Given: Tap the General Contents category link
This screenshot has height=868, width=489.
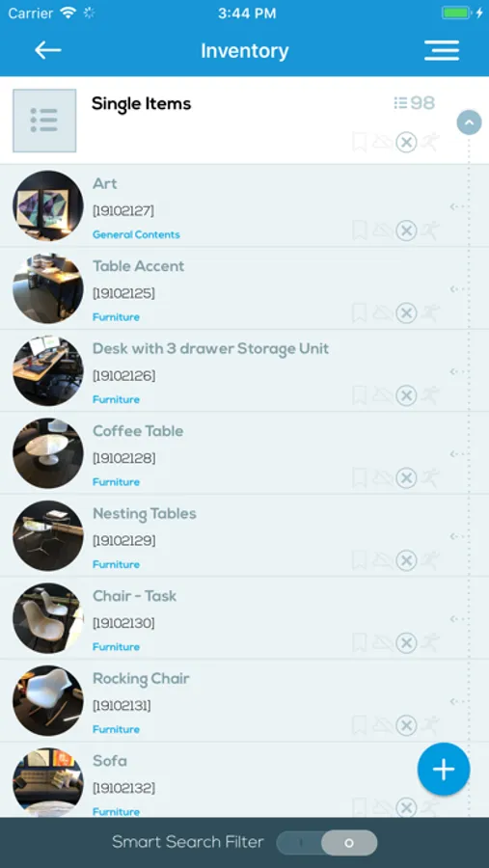Looking at the screenshot, I should (x=136, y=234).
